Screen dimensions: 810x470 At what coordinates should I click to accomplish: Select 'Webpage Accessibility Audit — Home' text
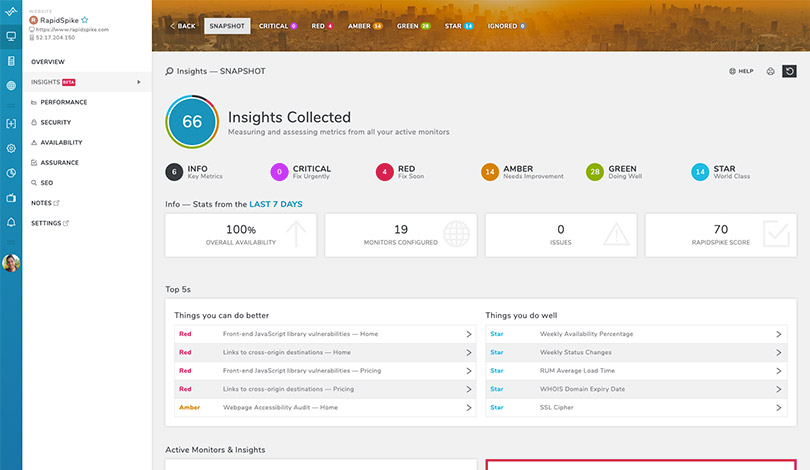pyautogui.click(x=281, y=408)
